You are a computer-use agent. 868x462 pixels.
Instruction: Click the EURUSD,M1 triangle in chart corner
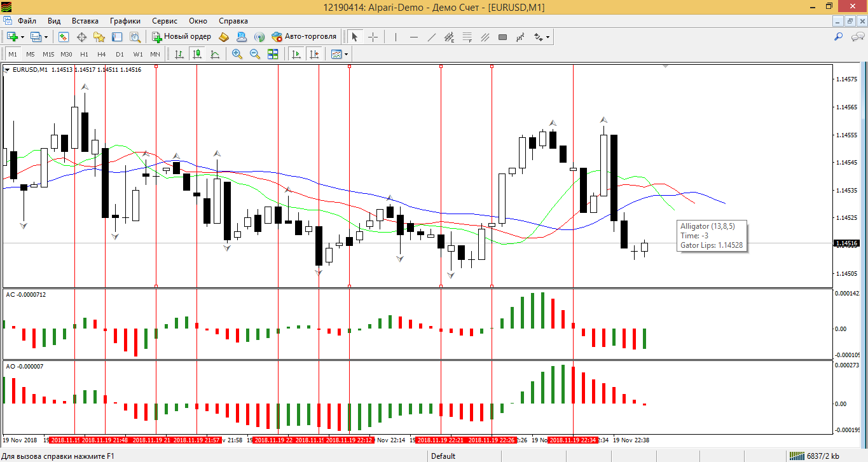click(x=7, y=69)
